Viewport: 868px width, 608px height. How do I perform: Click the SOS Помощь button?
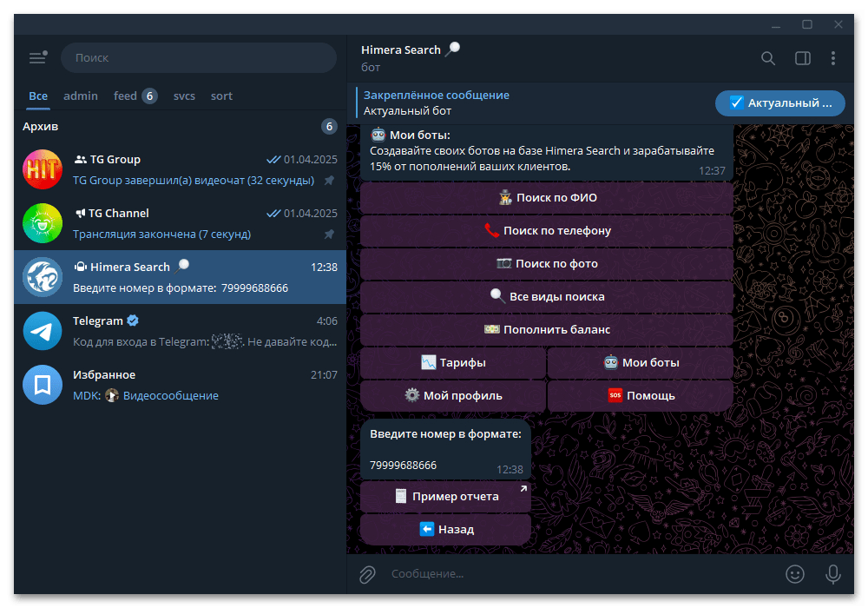click(641, 395)
